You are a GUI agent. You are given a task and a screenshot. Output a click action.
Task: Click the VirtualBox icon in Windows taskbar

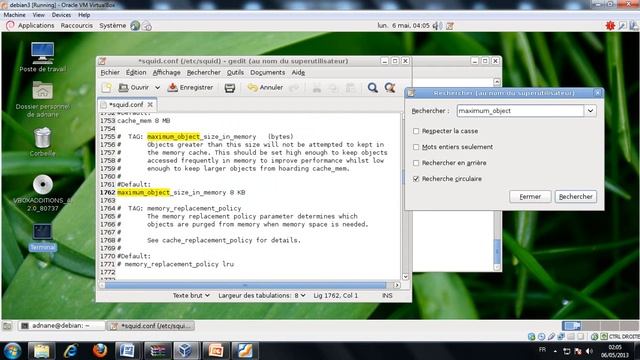tap(186, 351)
